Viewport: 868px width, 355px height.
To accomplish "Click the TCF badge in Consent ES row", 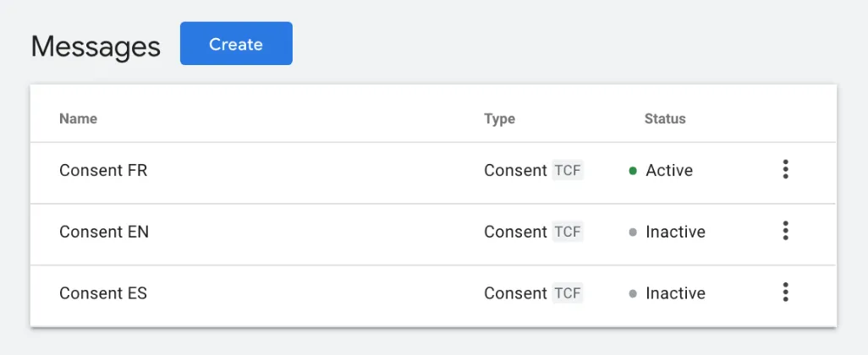I will 568,293.
